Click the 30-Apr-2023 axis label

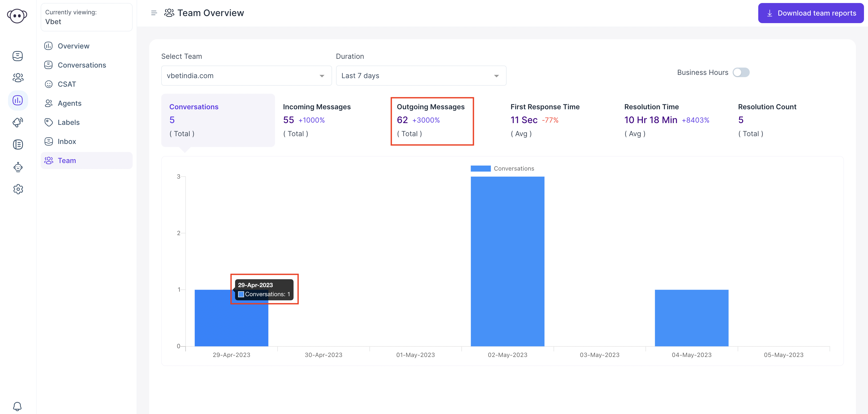pos(323,355)
